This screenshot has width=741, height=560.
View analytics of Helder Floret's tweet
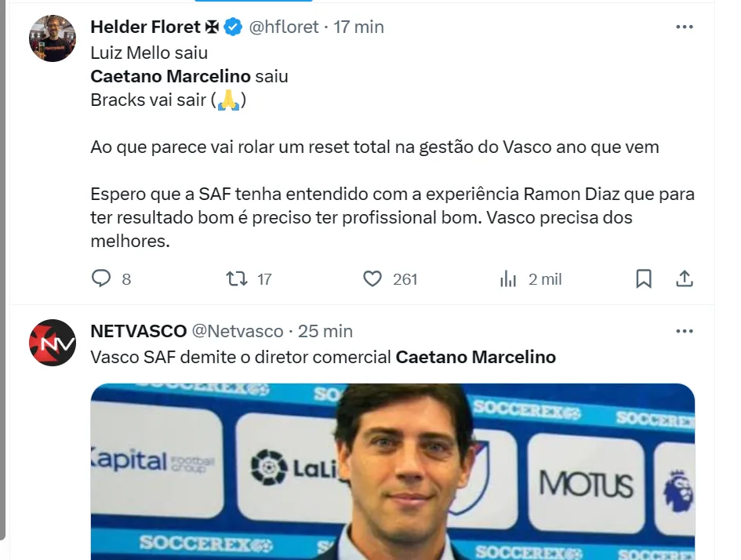(x=508, y=279)
